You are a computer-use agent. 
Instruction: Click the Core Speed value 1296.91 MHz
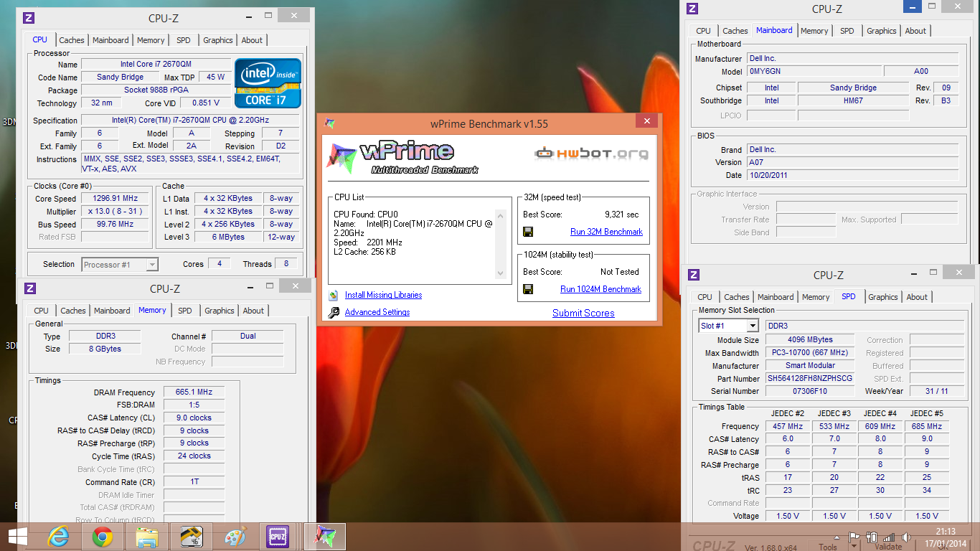coord(115,199)
